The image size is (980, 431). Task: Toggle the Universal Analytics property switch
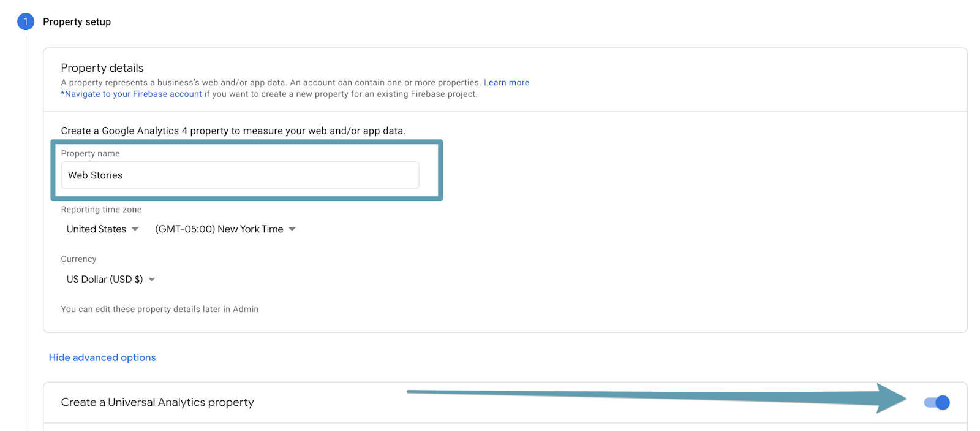(937, 403)
